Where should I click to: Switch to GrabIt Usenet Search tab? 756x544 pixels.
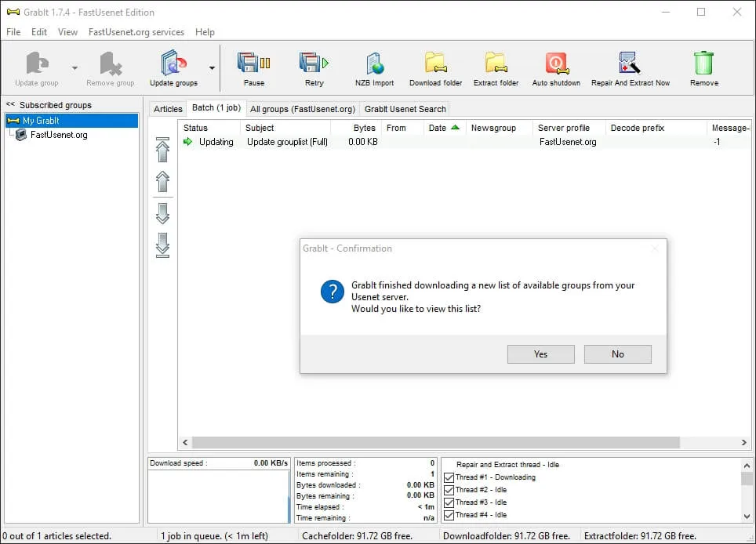click(405, 109)
